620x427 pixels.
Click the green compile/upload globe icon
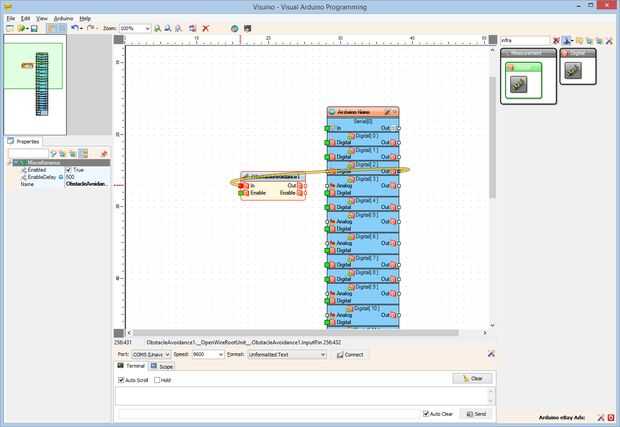pos(234,28)
